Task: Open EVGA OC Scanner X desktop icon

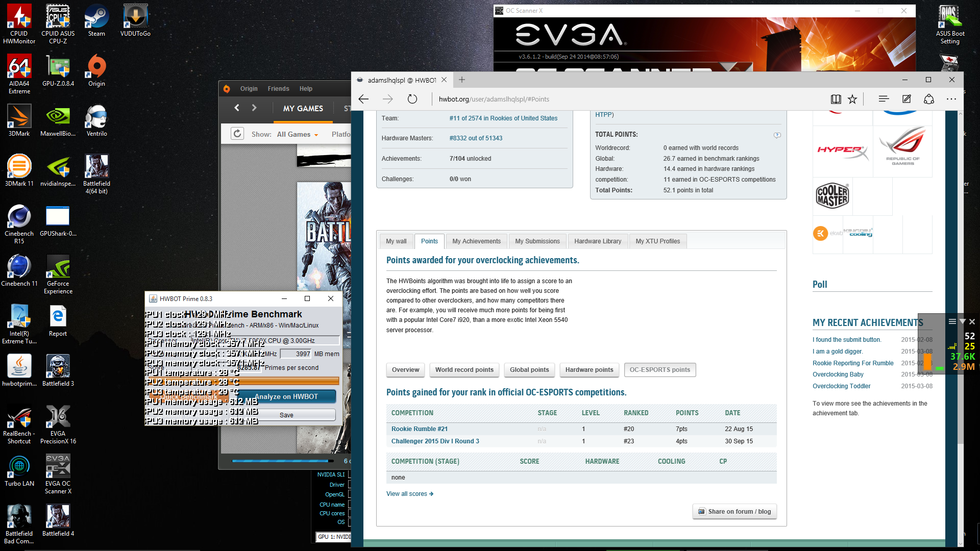Action: tap(58, 474)
